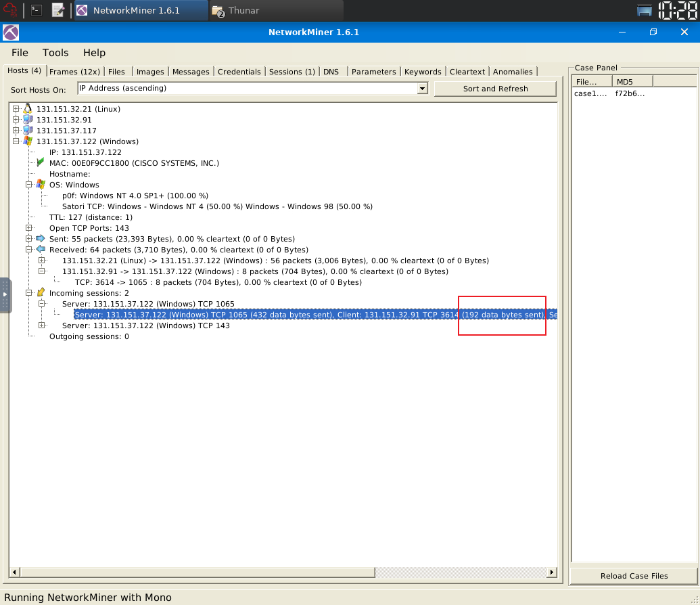Open the Sort Hosts On dropdown
The height and width of the screenshot is (605, 700).
point(422,89)
